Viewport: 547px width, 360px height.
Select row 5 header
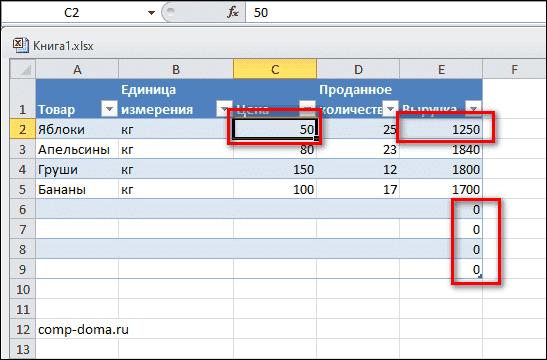click(23, 189)
